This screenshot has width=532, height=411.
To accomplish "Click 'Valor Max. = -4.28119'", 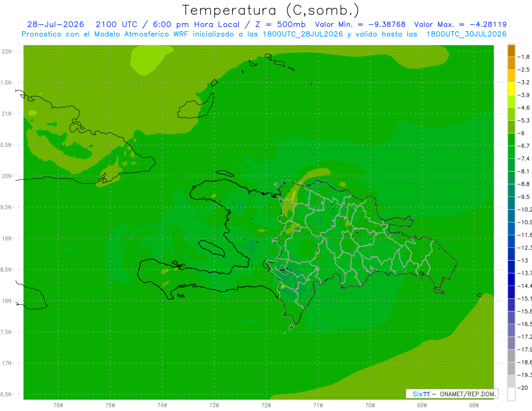I will point(460,24).
